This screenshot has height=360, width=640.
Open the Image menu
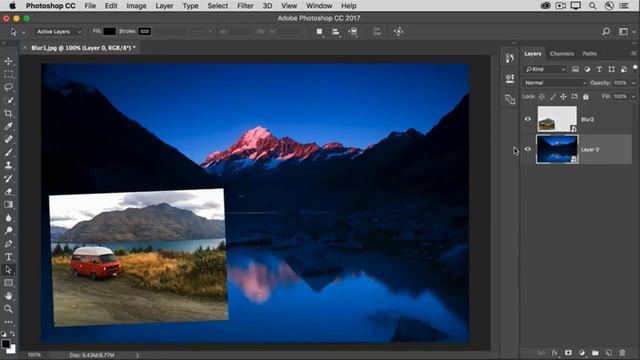[x=136, y=6]
